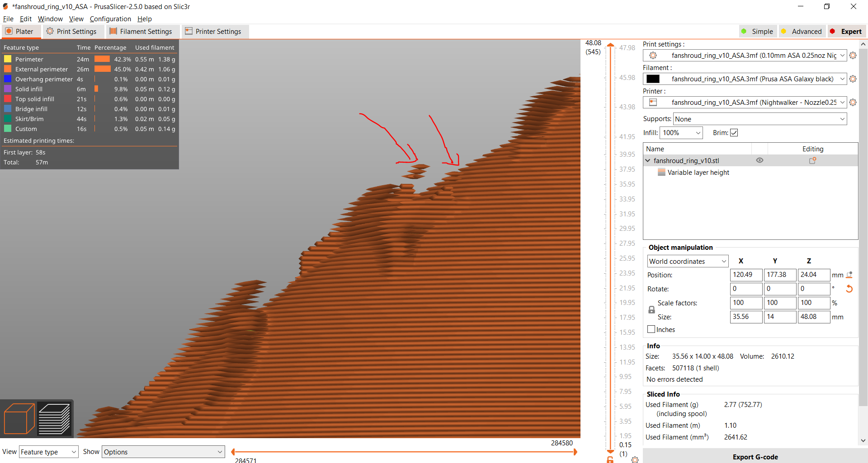Image resolution: width=868 pixels, height=463 pixels.
Task: Click the Filament settings gear icon
Action: pyautogui.click(x=853, y=79)
